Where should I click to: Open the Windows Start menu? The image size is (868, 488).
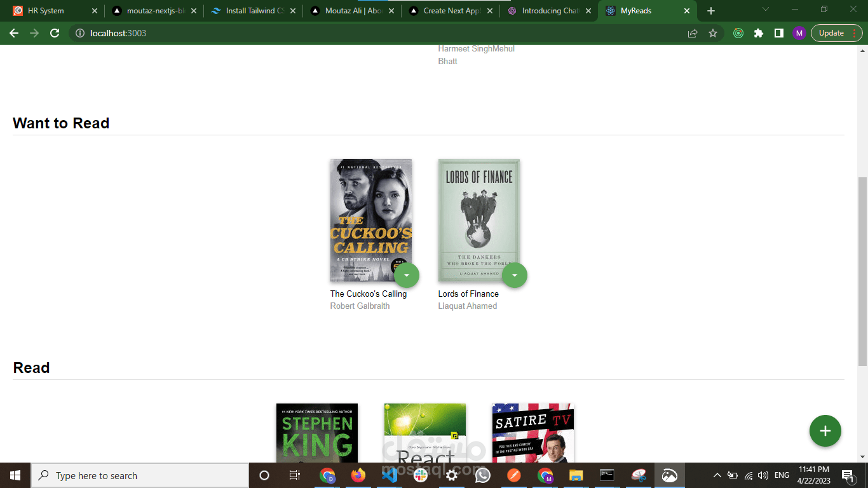point(15,475)
